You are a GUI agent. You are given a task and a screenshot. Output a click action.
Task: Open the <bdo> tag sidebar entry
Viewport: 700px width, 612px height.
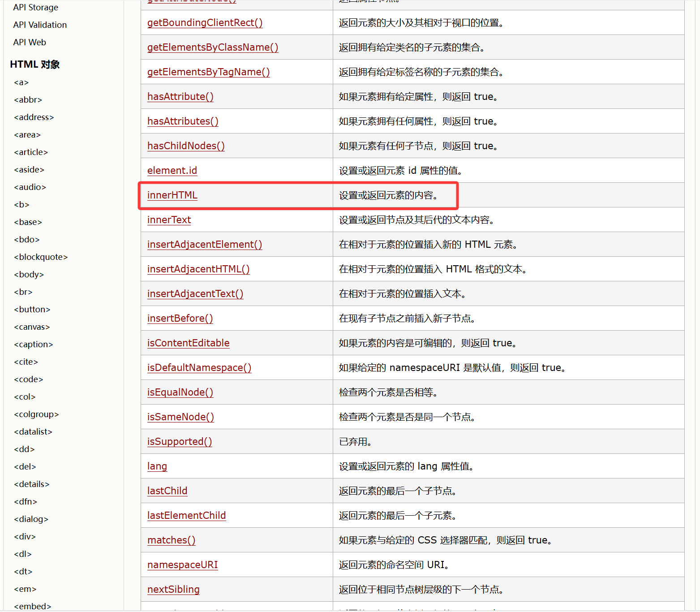26,239
